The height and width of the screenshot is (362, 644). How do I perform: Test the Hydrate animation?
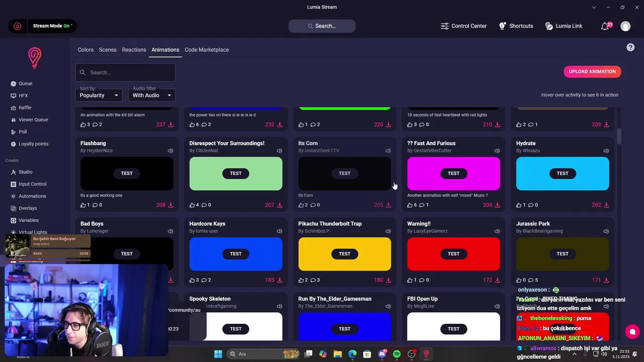[x=562, y=173]
